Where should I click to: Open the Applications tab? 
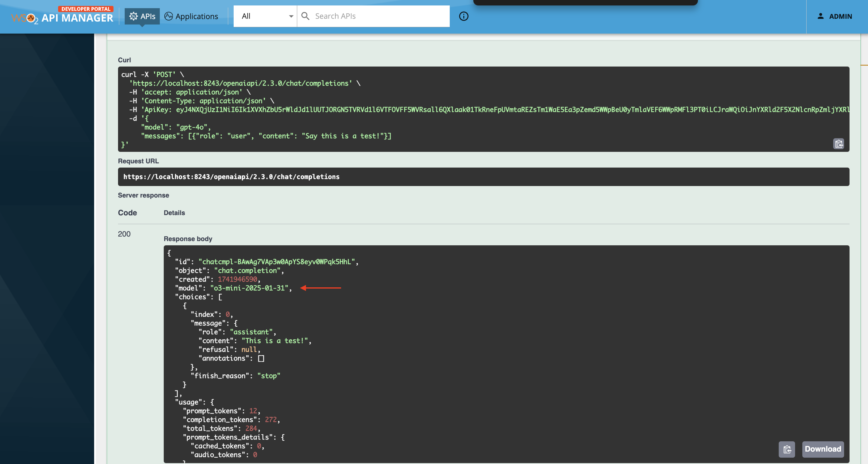191,16
